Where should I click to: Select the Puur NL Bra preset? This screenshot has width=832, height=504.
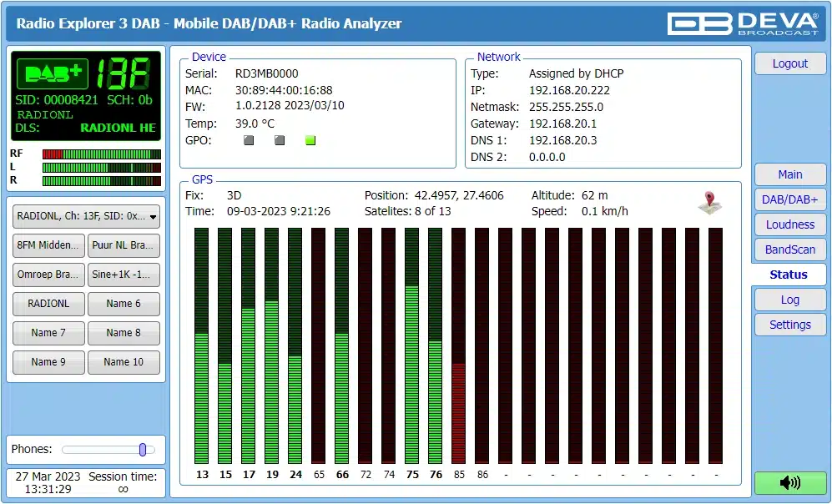tap(124, 245)
